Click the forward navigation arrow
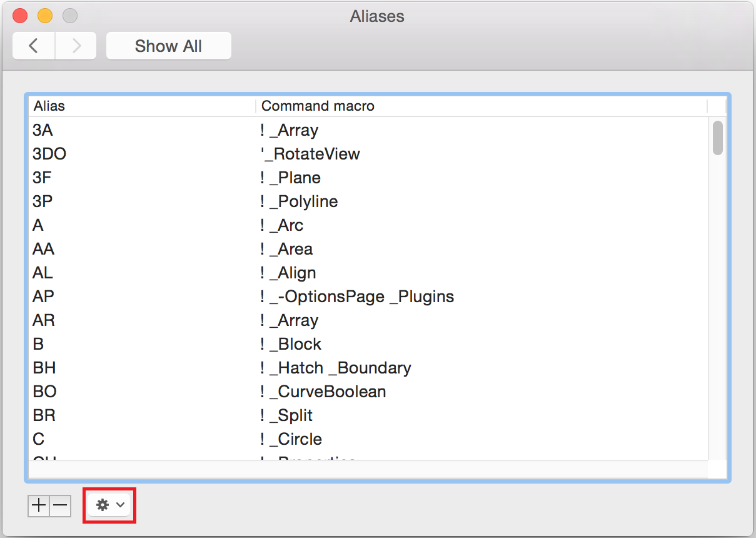The height and width of the screenshot is (538, 756). [x=76, y=46]
